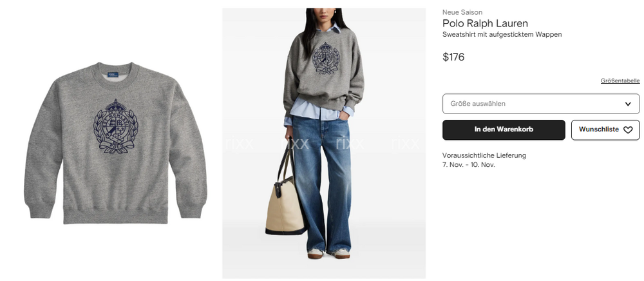Click the navy crest on flat sweatshirt
This screenshot has width=644, height=281.
(x=116, y=126)
